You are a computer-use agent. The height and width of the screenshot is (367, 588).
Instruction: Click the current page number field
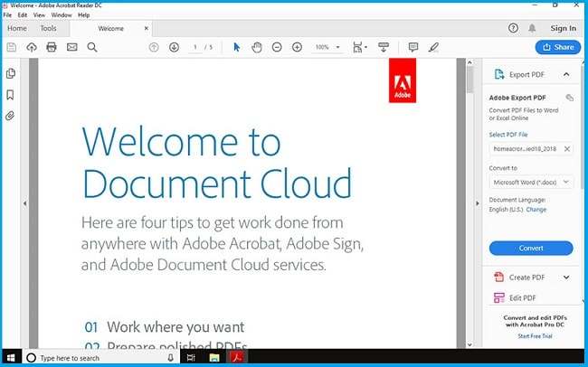[x=195, y=47]
